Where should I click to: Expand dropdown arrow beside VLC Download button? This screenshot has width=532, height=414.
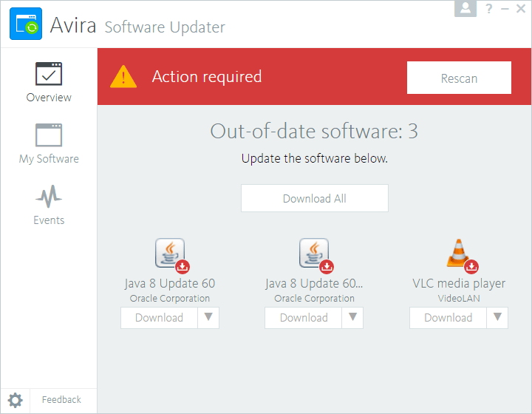(497, 317)
